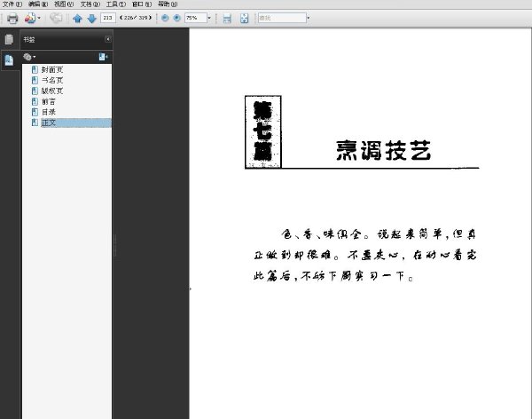This screenshot has width=532, height=419.
Task: Open the bookmark options gear dropdown
Action: click(29, 57)
